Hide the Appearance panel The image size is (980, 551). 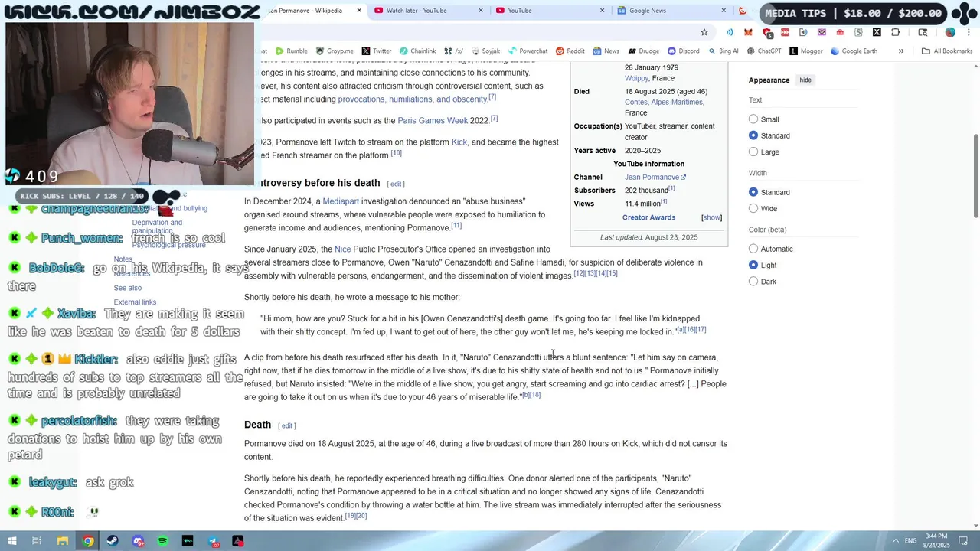(805, 80)
